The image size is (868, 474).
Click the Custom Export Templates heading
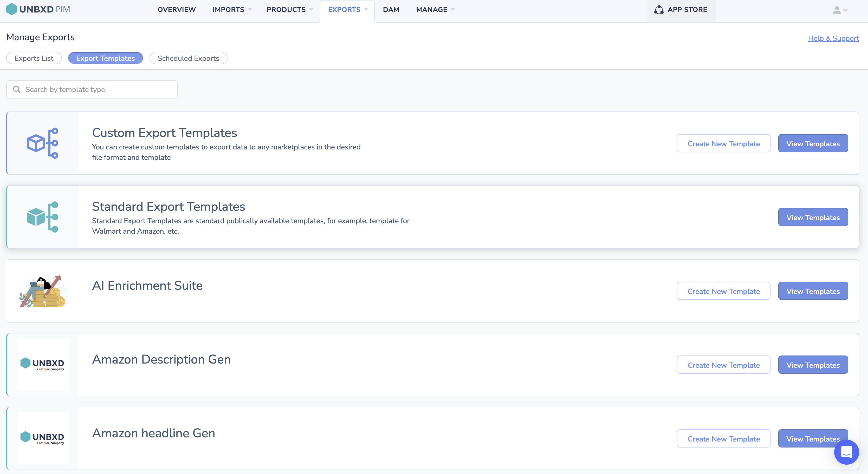point(164,133)
